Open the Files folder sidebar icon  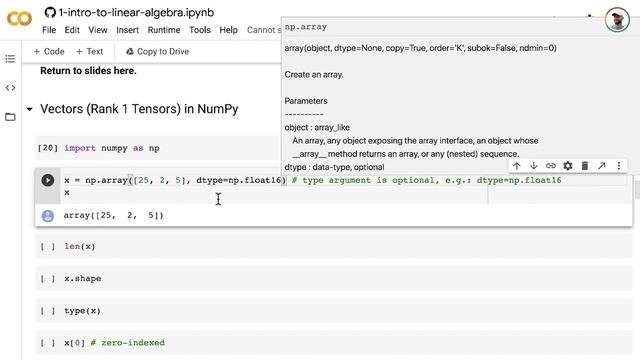(10, 117)
